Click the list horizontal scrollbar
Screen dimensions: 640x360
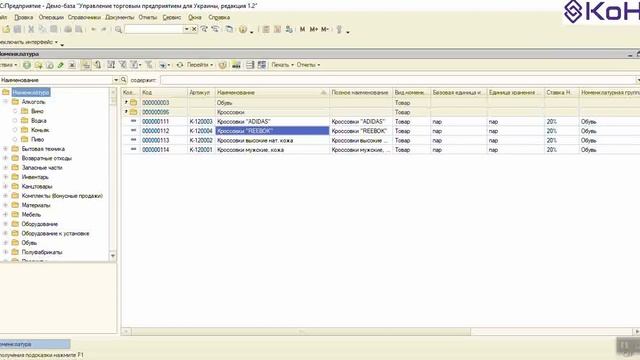(x=300, y=332)
